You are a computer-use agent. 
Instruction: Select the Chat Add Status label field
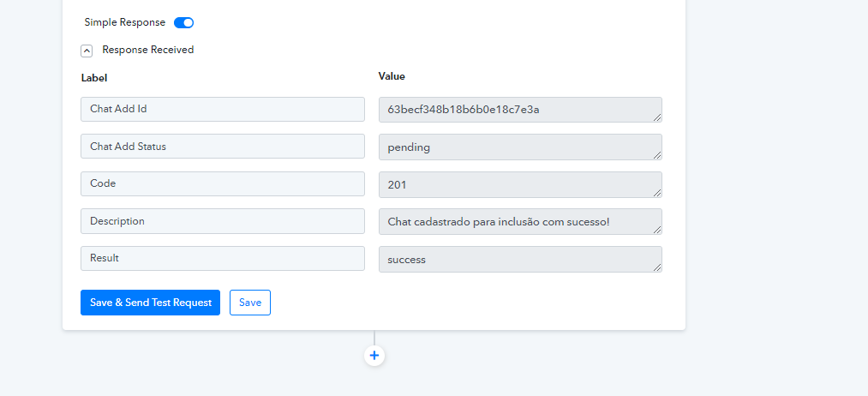[223, 147]
